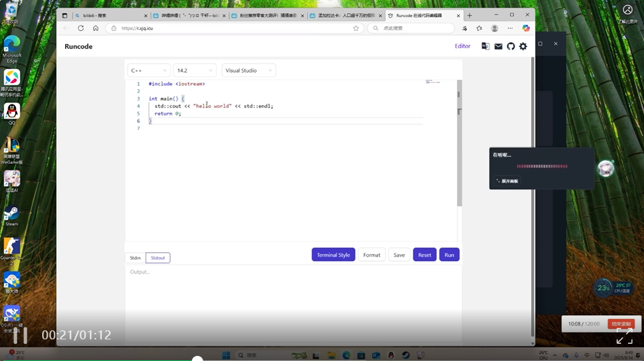Select the Stdin tab

(x=135, y=258)
